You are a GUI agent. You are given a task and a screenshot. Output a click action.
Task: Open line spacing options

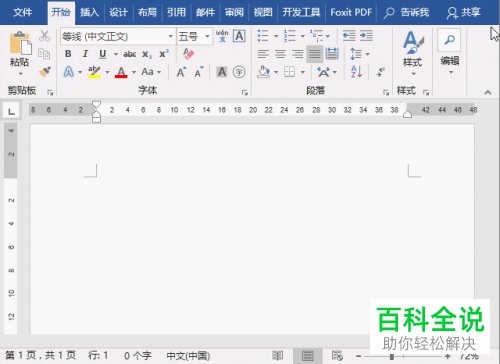[356, 54]
